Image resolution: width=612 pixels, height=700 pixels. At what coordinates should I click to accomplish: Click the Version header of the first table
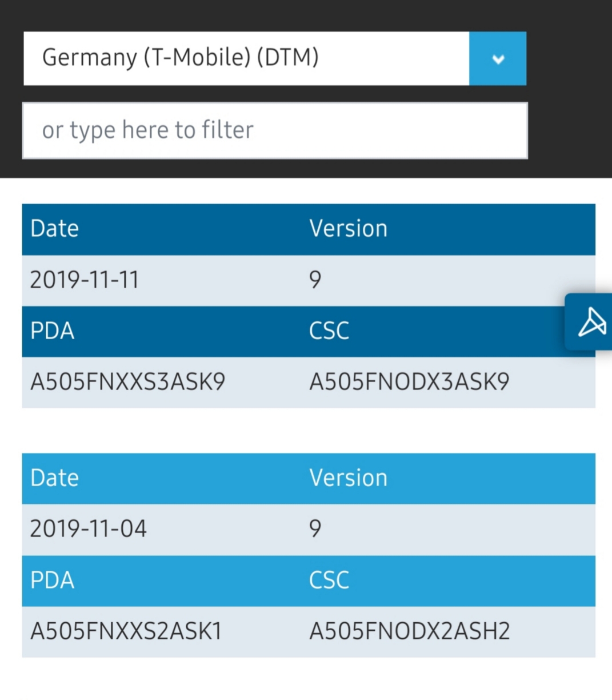tap(349, 229)
